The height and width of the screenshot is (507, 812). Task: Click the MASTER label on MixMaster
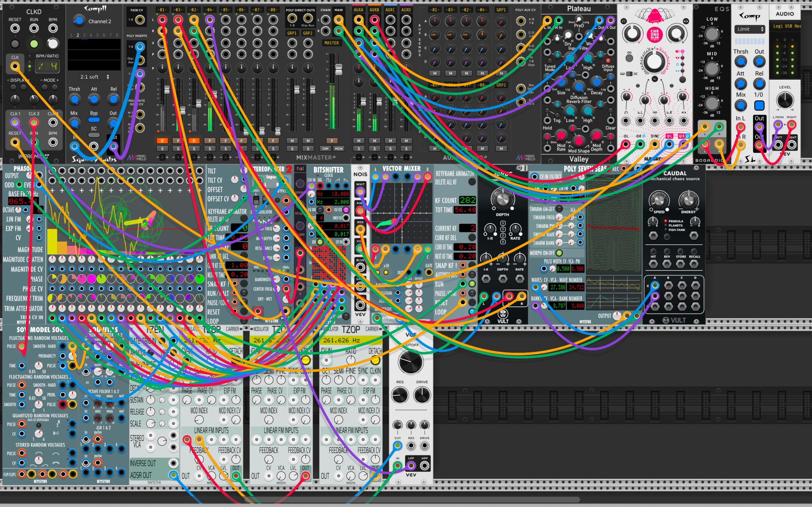(x=331, y=43)
